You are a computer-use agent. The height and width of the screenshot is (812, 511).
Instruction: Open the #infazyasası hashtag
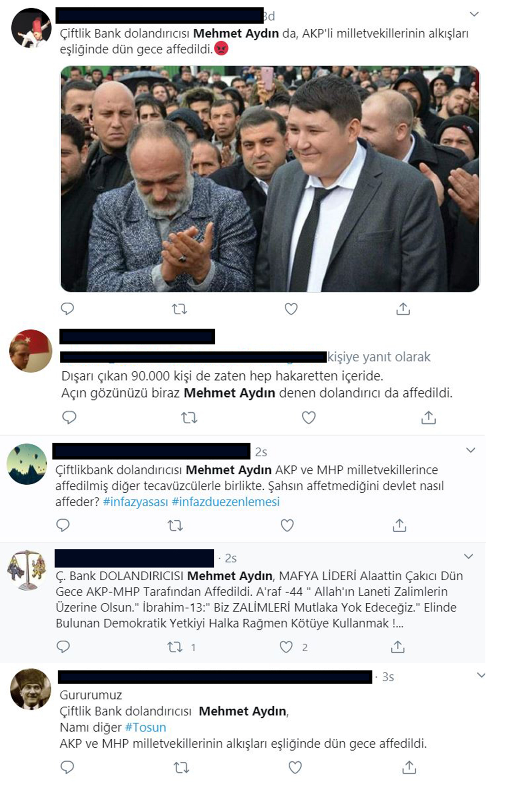(135, 502)
